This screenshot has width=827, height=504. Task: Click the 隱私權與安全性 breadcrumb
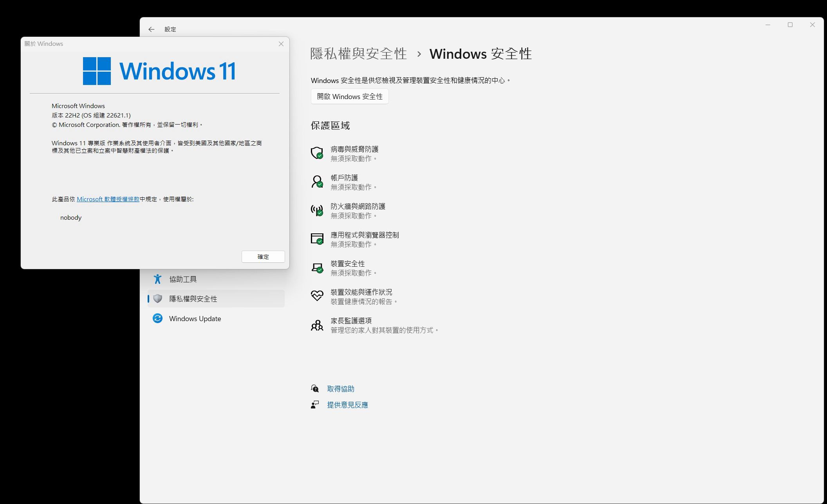pos(358,54)
